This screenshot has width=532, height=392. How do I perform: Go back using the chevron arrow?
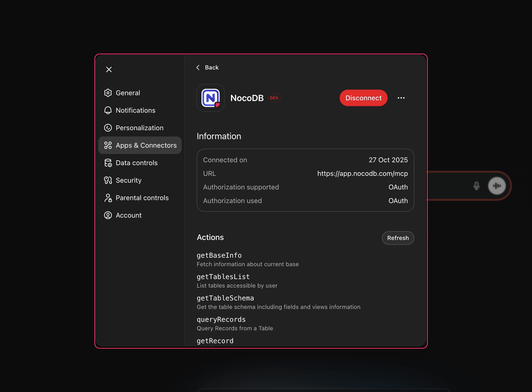coord(198,68)
